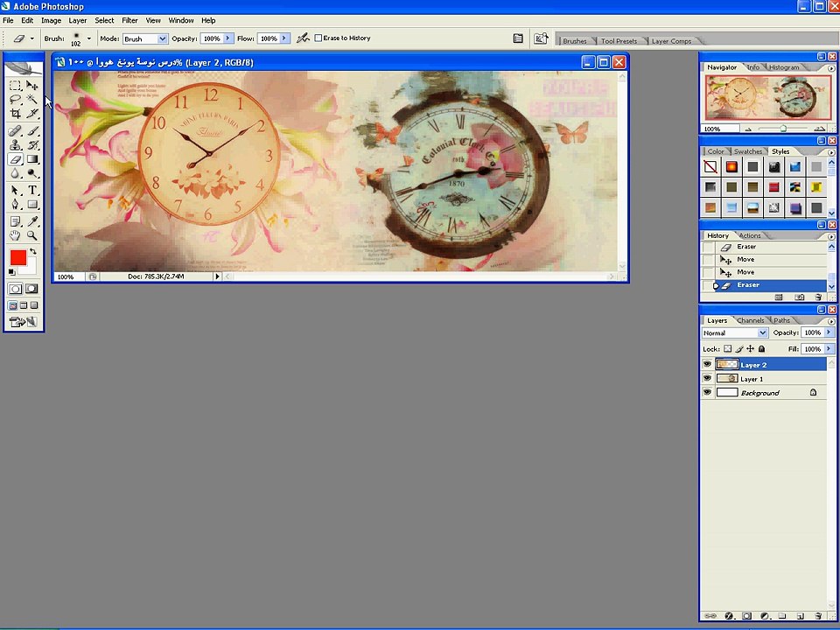
Task: Add a layer mask in Layers panel
Action: [x=746, y=616]
